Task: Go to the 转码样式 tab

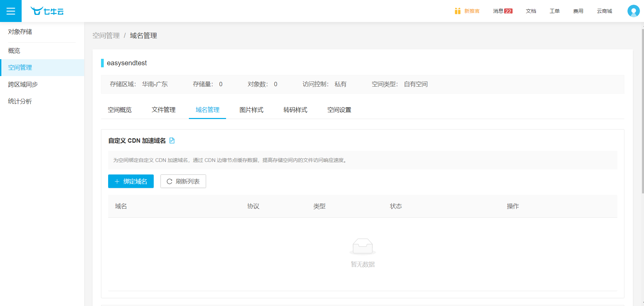Action: tap(295, 110)
